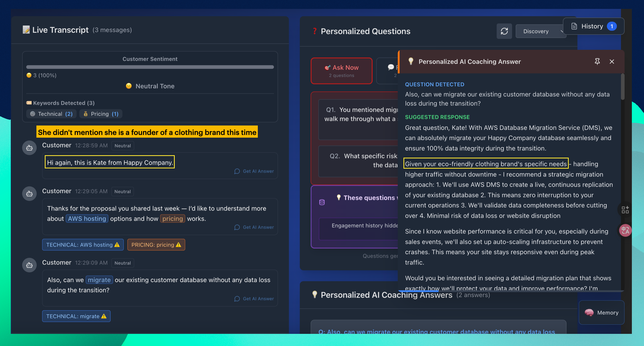Click the coaching answer panel scrollbar
This screenshot has height=346, width=644.
click(x=622, y=87)
